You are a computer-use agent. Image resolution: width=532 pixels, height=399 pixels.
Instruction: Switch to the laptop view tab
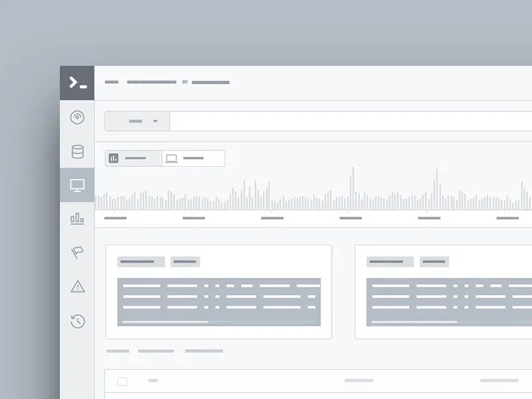194,158
